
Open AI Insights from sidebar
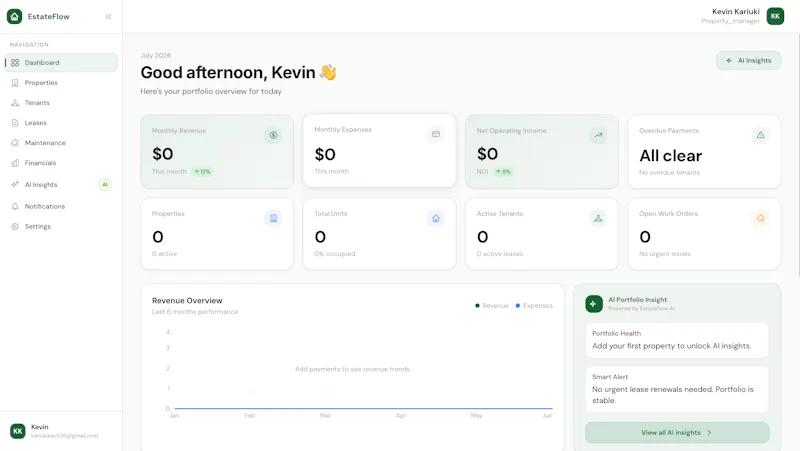pyautogui.click(x=61, y=185)
